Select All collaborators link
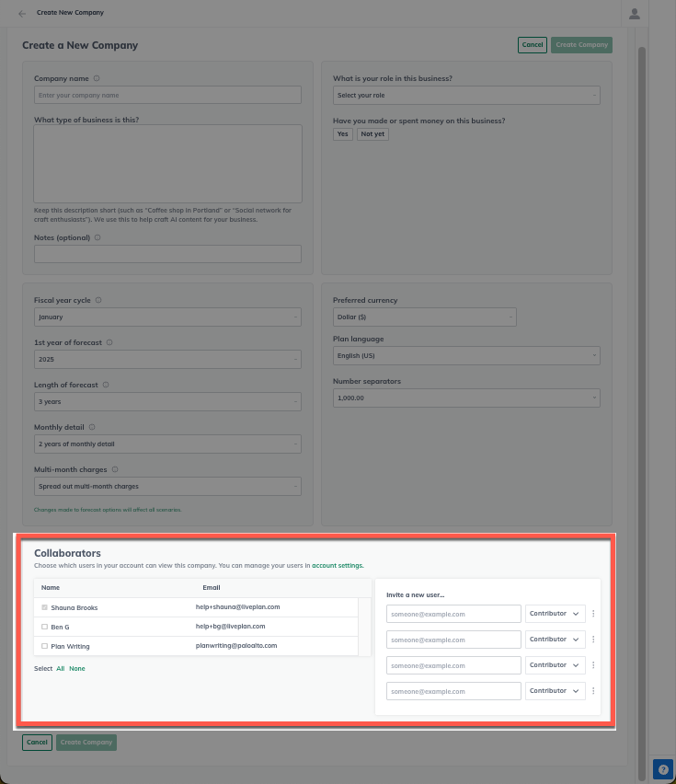676x784 pixels. click(x=61, y=668)
